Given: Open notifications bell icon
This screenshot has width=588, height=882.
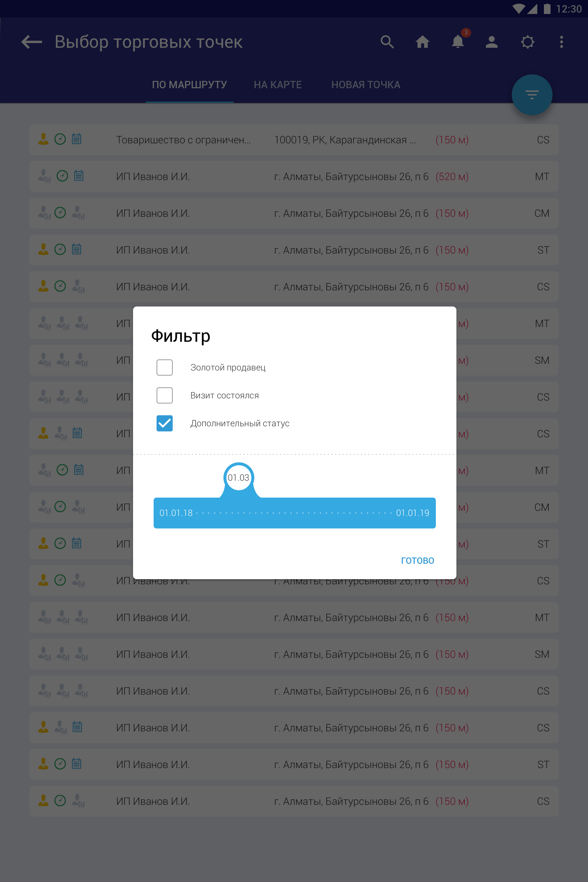Looking at the screenshot, I should 458,42.
